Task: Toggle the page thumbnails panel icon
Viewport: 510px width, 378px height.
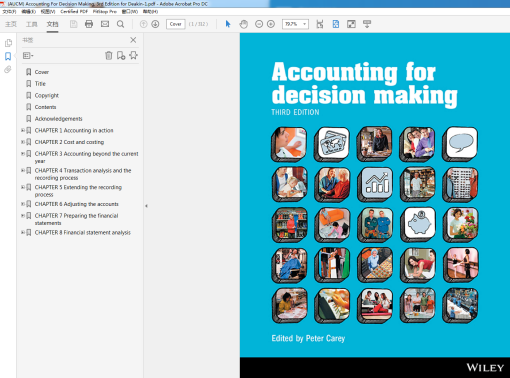Action: pos(8,43)
